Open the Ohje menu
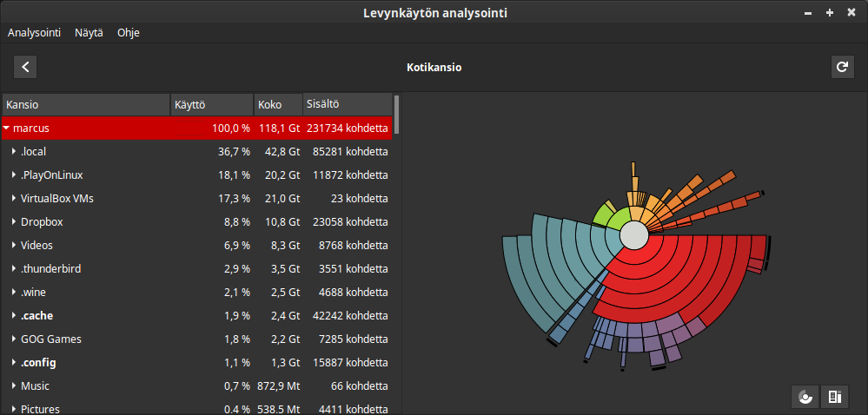 coord(129,32)
